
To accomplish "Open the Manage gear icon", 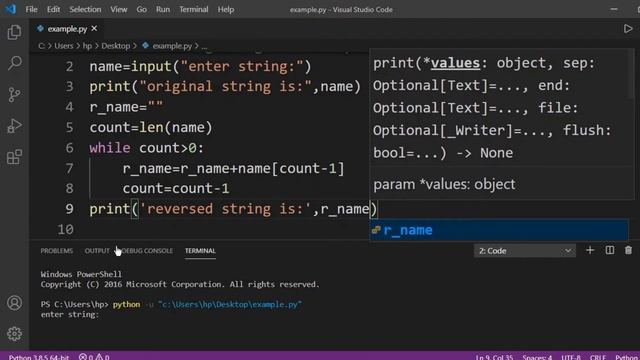I will [x=14, y=334].
